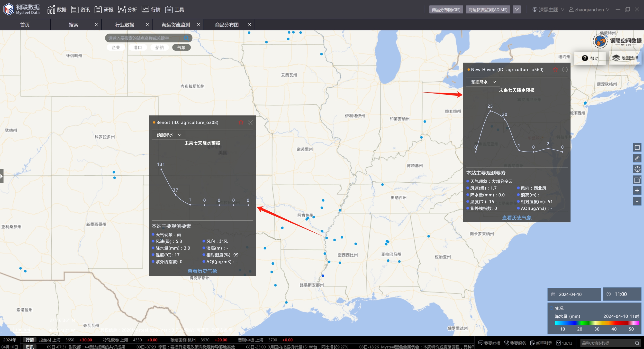
Task: Open the 11:00 time picker
Action: click(622, 294)
